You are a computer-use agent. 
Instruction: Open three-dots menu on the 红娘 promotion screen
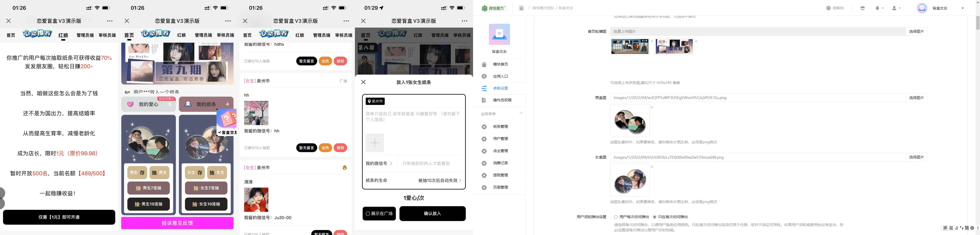coord(110,21)
